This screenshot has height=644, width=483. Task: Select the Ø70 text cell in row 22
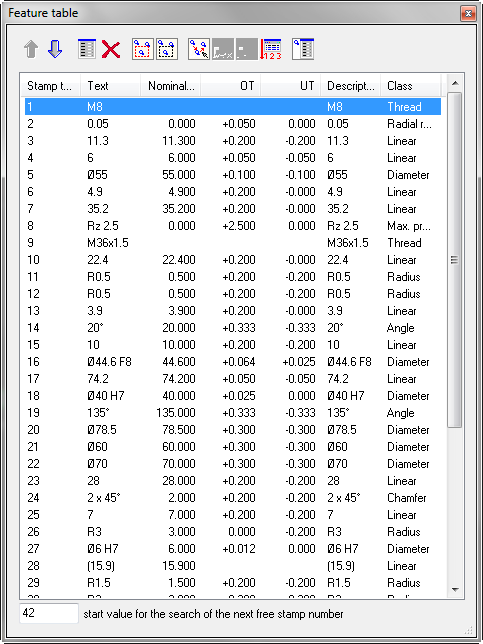pos(97,464)
